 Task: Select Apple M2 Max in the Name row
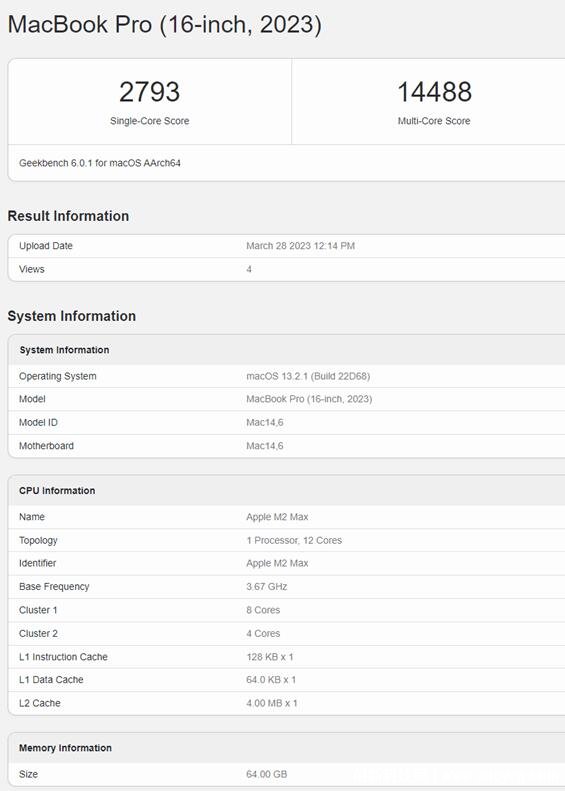pos(277,517)
